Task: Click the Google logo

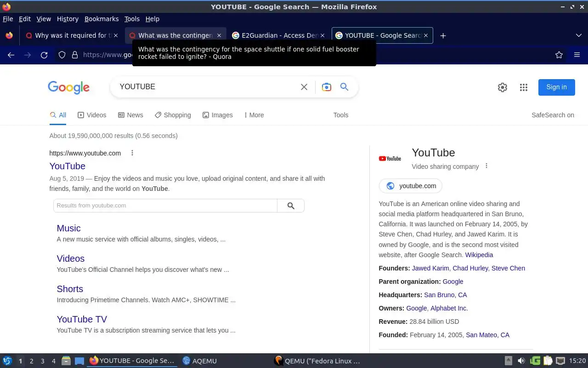Action: (x=68, y=87)
